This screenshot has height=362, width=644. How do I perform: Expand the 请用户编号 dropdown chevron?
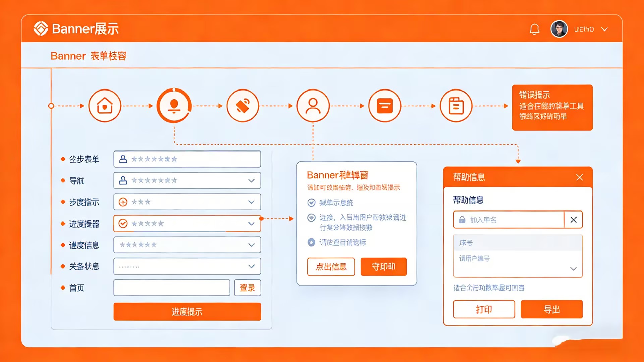[x=573, y=269]
